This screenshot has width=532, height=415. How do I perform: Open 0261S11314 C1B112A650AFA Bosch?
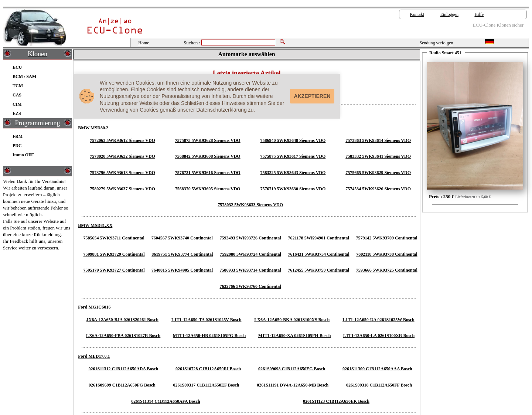pos(166,401)
